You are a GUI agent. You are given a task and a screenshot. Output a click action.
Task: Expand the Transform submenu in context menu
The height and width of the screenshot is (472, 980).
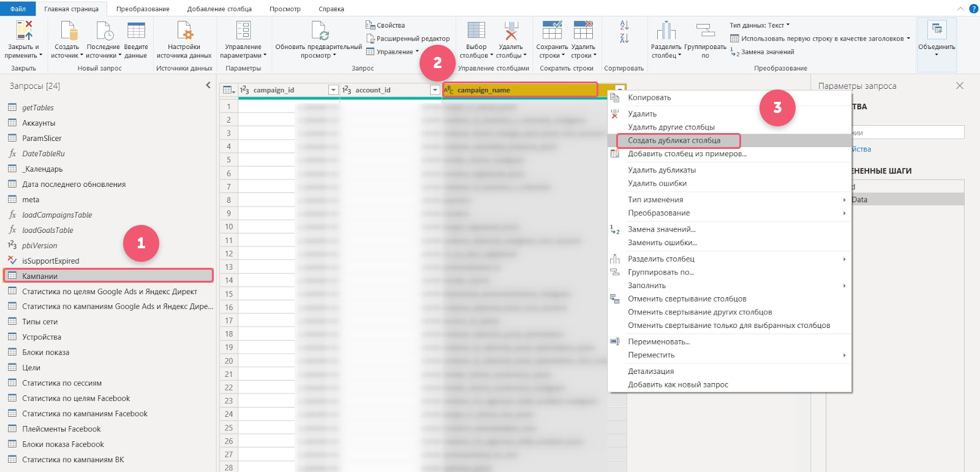tap(658, 213)
